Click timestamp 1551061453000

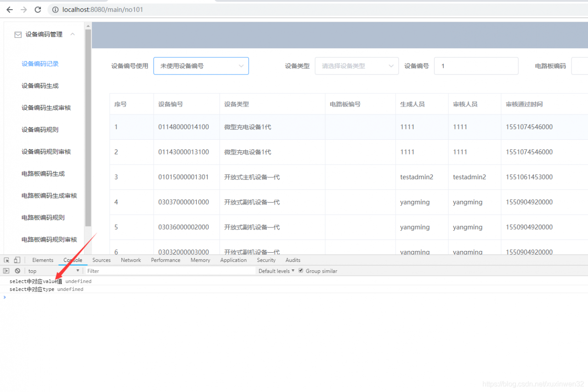click(x=529, y=177)
